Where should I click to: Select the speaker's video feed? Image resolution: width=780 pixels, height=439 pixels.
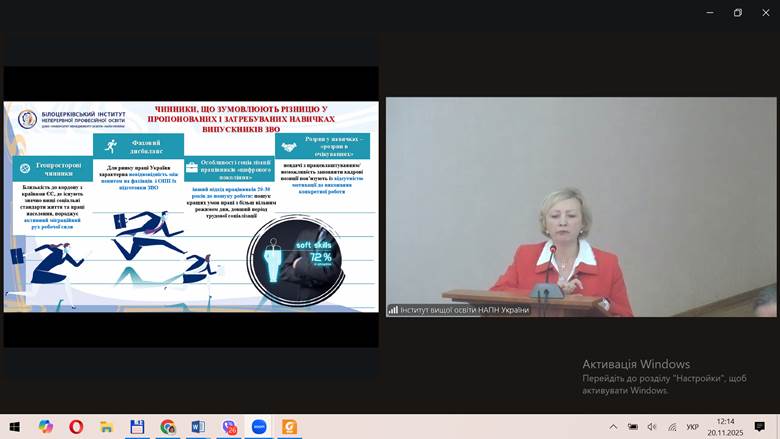[x=581, y=206]
